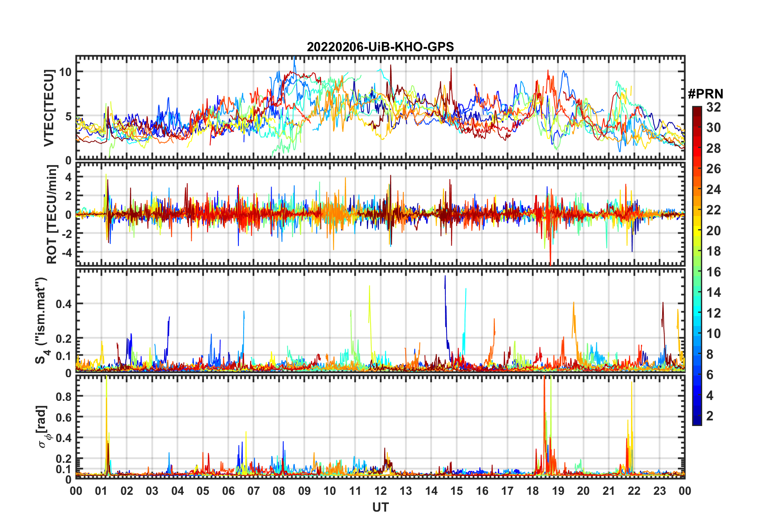Image resolution: width=761 pixels, height=532 pixels.
Task: Click x-axis tick label 05
Action: (203, 491)
